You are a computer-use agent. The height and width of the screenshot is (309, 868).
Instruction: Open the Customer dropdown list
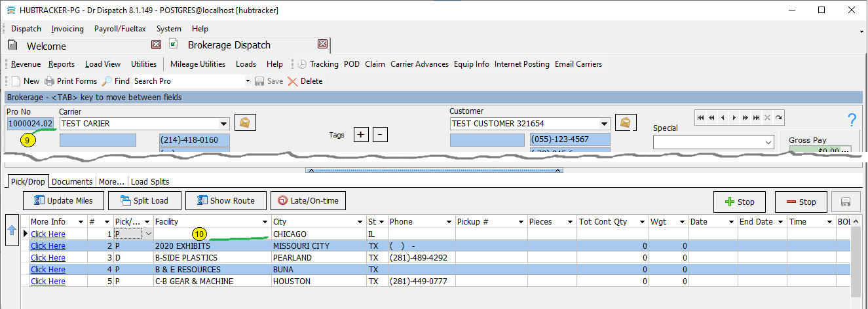point(604,124)
